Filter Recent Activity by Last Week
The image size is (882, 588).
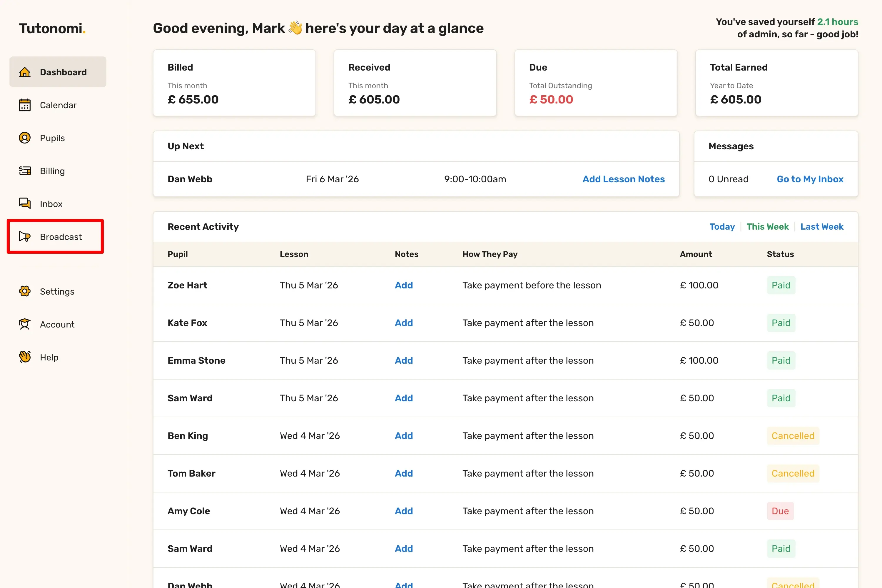pyautogui.click(x=822, y=226)
